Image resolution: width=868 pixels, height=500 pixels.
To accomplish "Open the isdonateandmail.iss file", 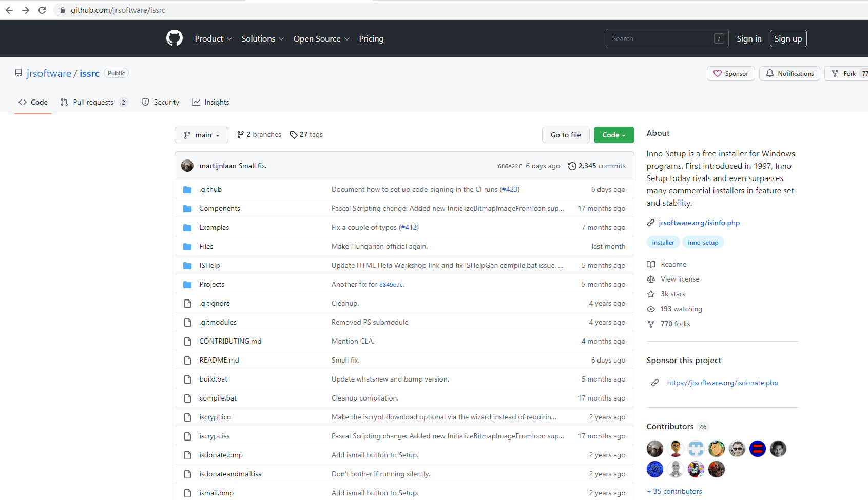I will pyautogui.click(x=230, y=474).
